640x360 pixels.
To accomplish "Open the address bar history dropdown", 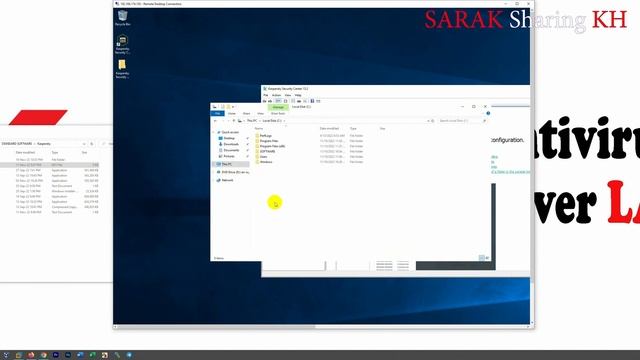I will (x=428, y=121).
